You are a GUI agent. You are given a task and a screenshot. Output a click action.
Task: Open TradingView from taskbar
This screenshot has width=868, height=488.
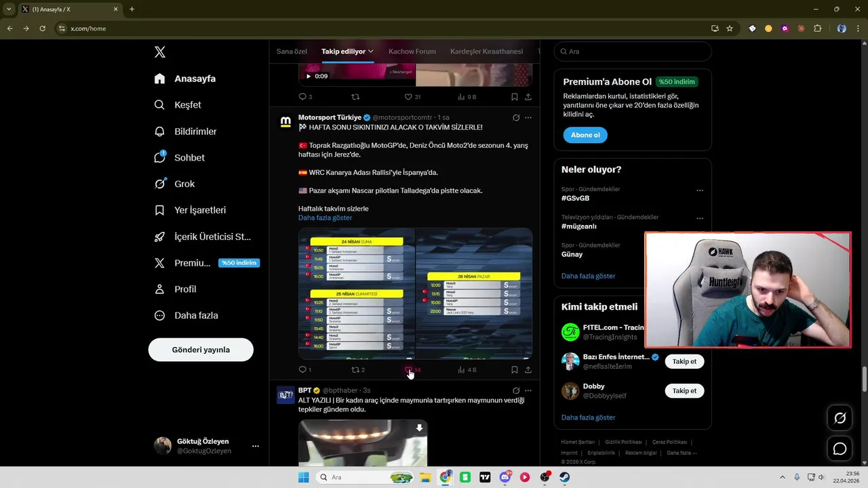pos(485,477)
